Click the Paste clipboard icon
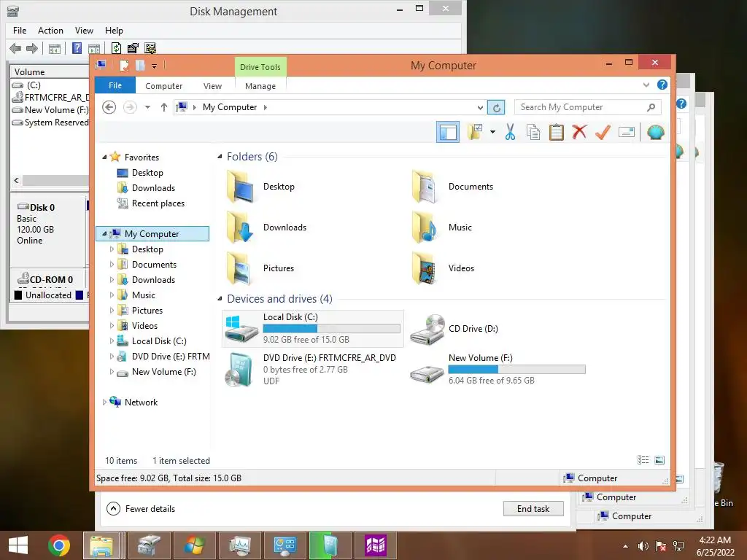Viewport: 747px width, 560px height. coord(556,133)
